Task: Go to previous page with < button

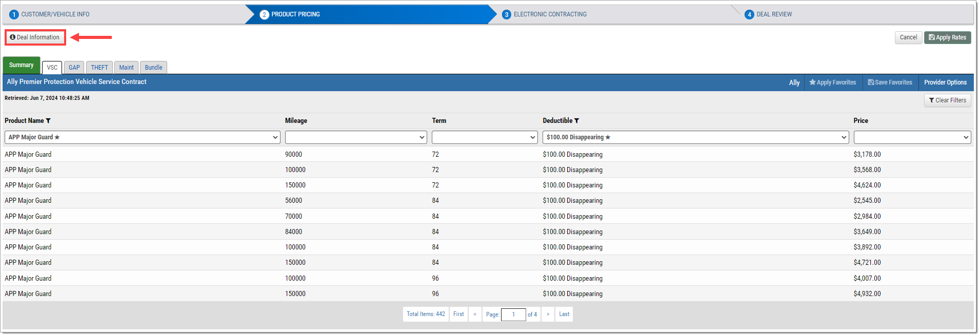Action: tap(475, 314)
